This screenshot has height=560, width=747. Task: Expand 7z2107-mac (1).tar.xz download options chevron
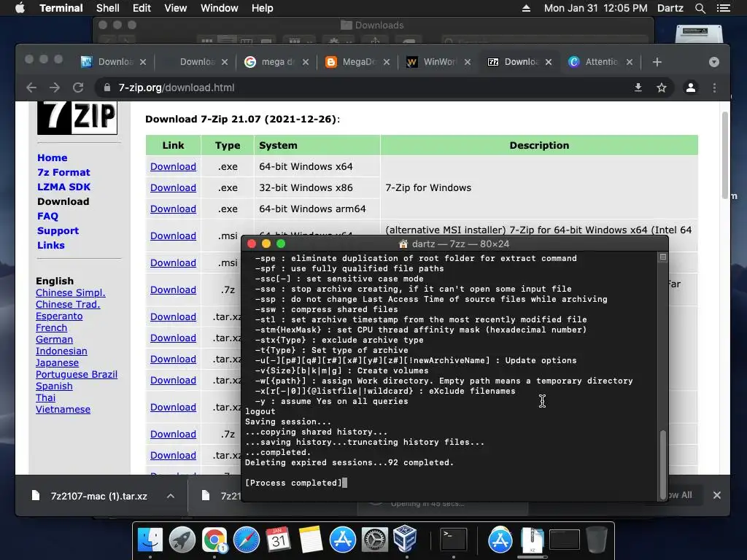tap(170, 496)
